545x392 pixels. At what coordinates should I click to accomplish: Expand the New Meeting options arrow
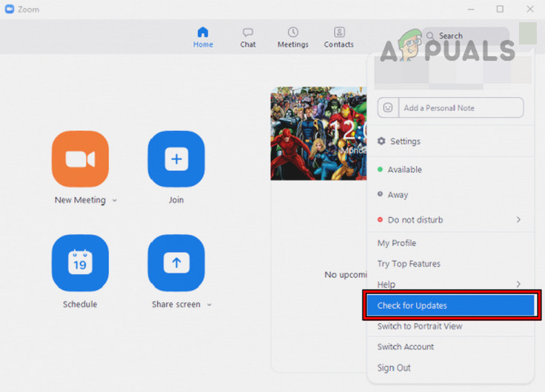[x=115, y=200]
